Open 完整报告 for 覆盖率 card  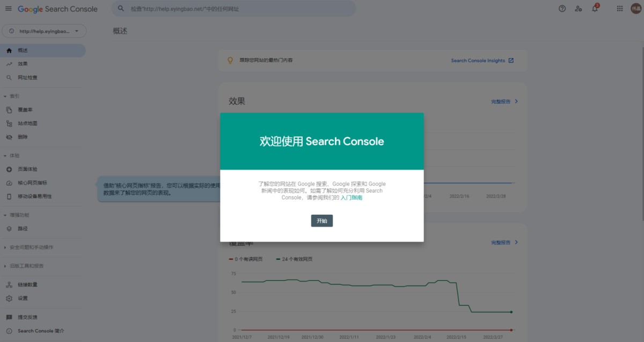pyautogui.click(x=504, y=243)
